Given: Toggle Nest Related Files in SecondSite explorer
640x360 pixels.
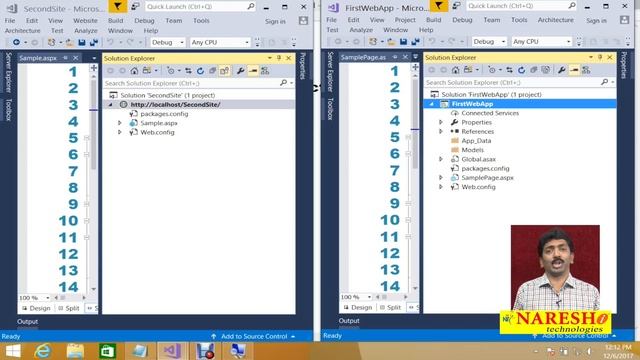Looking at the screenshot, I should [224, 71].
